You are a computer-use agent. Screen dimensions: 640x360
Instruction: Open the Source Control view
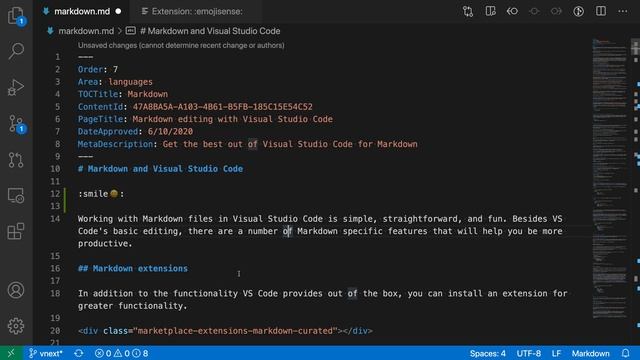click(x=16, y=123)
